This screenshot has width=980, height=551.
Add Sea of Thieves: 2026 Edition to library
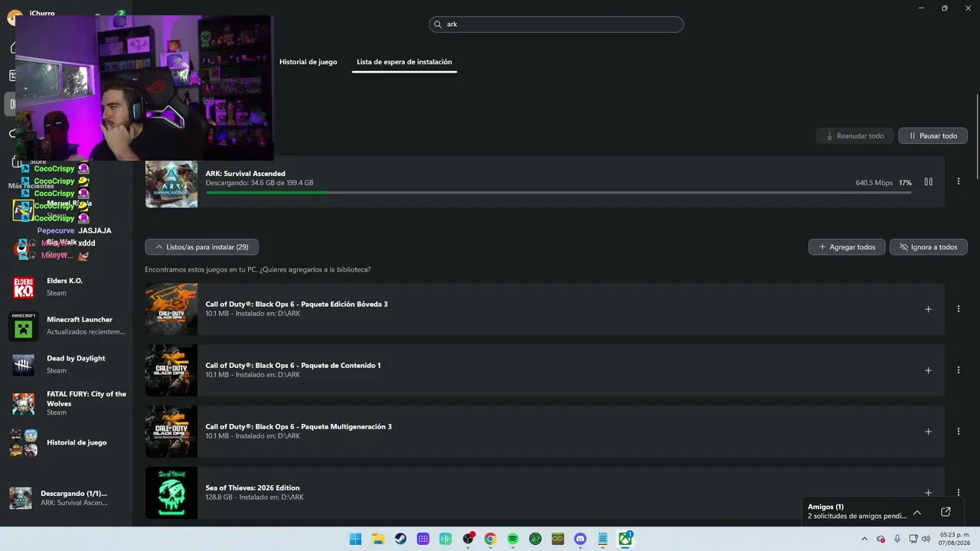point(928,493)
